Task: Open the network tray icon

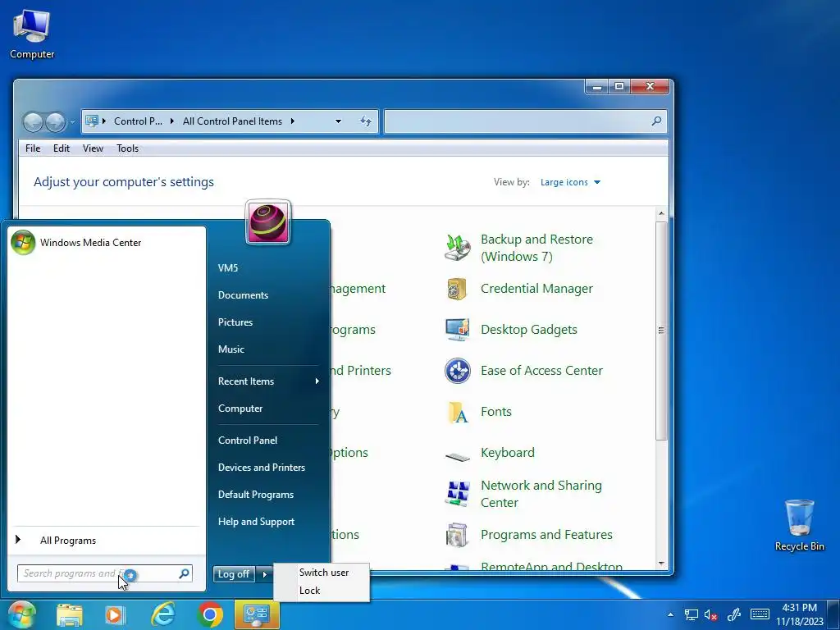Action: [692, 615]
